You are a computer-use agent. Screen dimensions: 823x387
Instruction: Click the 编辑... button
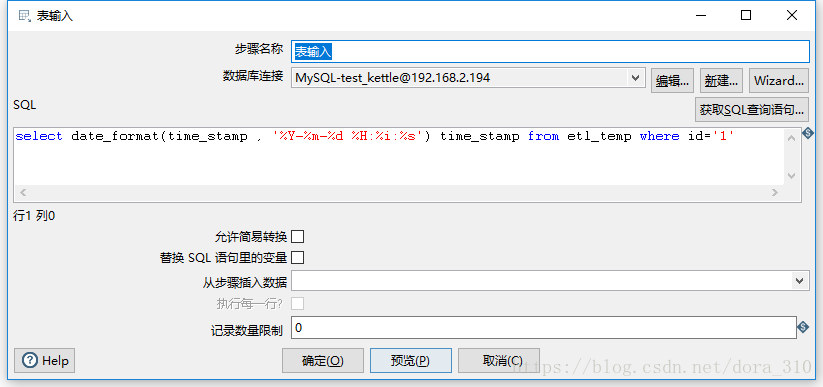(x=672, y=81)
